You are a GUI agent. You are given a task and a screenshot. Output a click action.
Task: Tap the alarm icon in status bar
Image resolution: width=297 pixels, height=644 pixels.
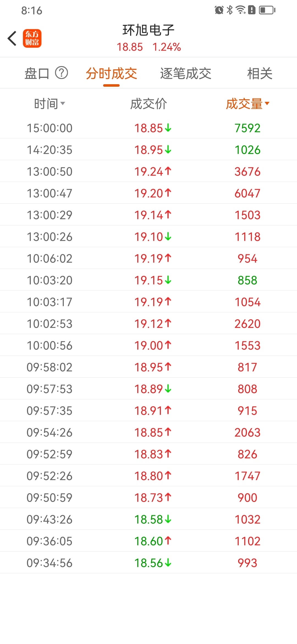click(219, 10)
